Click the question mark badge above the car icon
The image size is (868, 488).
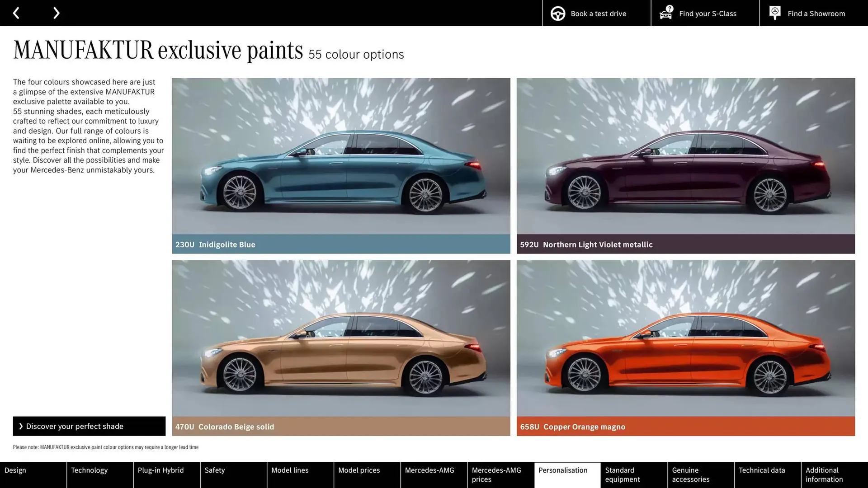[669, 8]
